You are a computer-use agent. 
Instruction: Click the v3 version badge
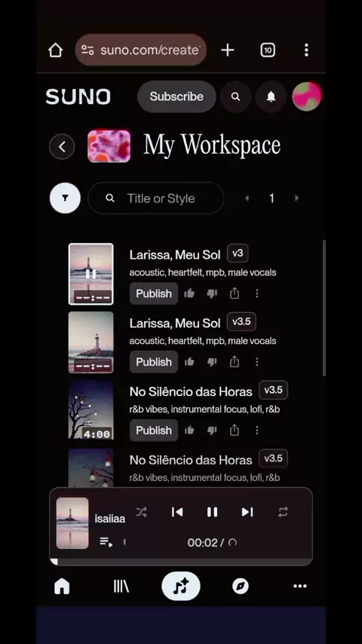click(238, 253)
